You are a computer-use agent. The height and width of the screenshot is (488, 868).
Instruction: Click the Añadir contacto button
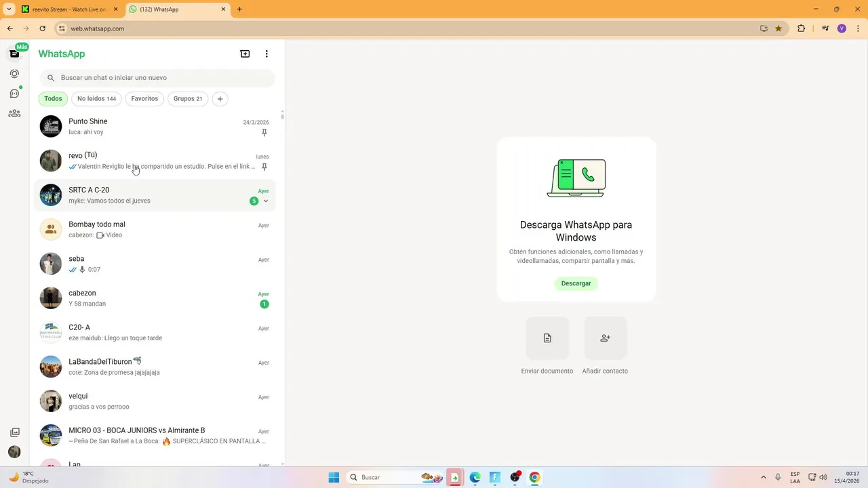coord(605,338)
